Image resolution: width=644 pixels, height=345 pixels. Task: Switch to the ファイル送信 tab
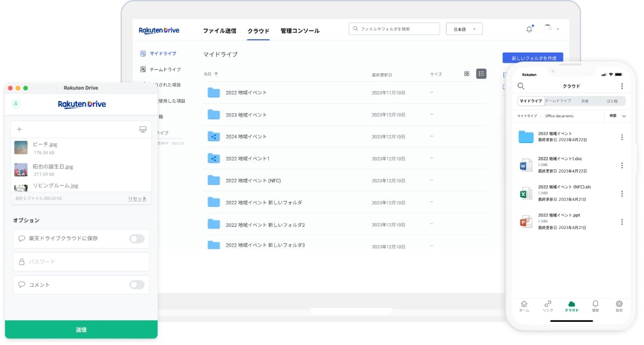[x=219, y=31]
